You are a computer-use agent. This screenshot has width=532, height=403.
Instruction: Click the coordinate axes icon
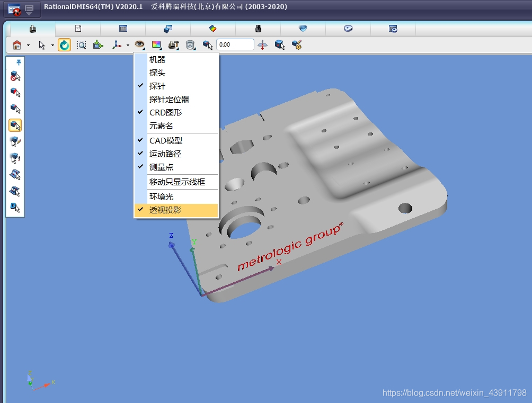tap(117, 45)
